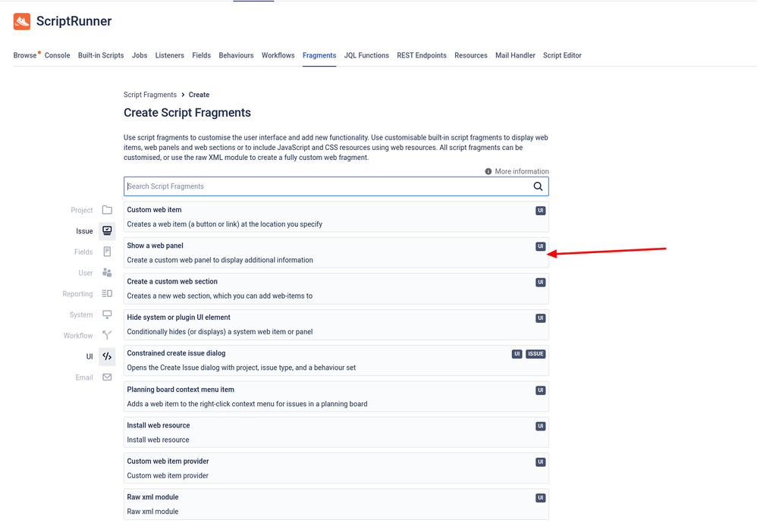The image size is (757, 532).
Task: Select the System monitor icon in sidebar
Action: point(107,314)
